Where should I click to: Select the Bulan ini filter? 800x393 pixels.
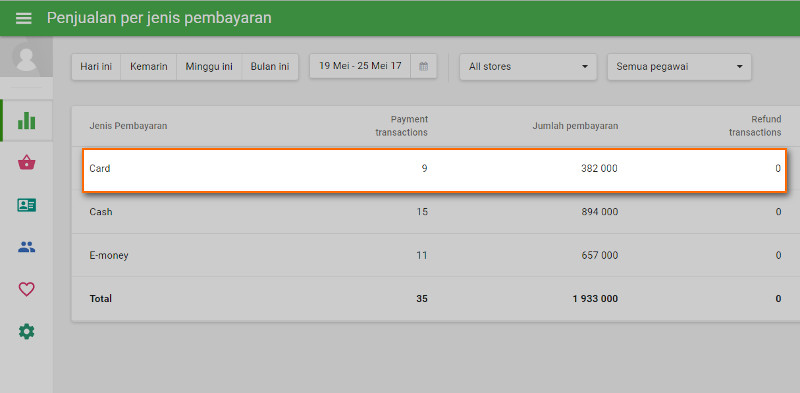[x=270, y=67]
